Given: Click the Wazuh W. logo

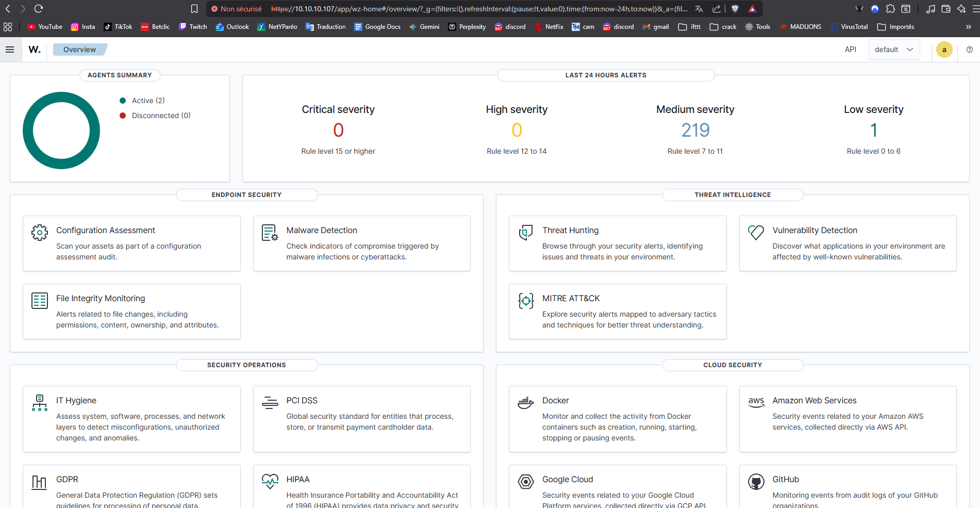Looking at the screenshot, I should click(35, 50).
